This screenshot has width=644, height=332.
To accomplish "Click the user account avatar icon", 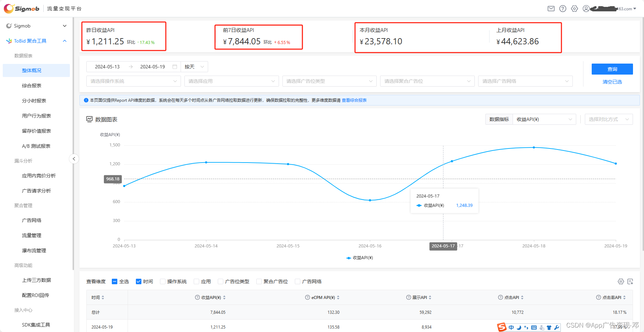I will click(x=586, y=9).
